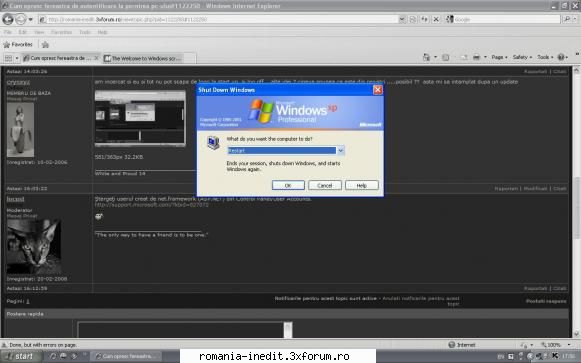Open the Favorites menu in menu bar
581x363 pixels.
click(x=62, y=32)
